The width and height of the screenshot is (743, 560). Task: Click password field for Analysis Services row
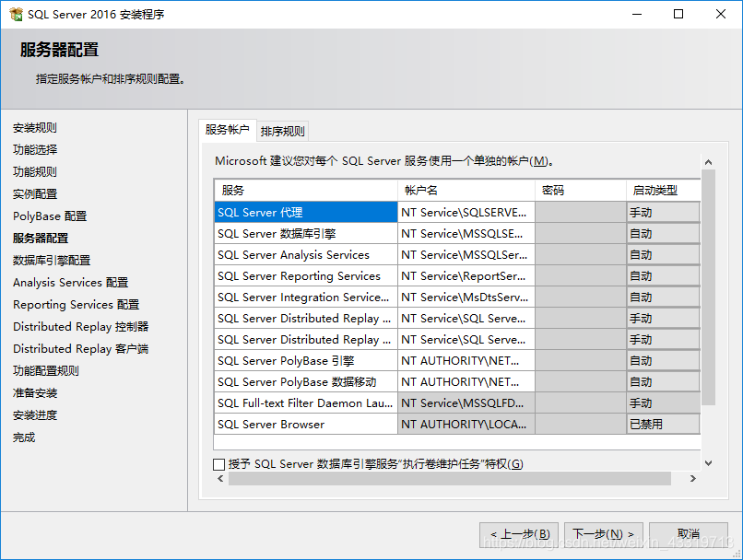coord(581,255)
